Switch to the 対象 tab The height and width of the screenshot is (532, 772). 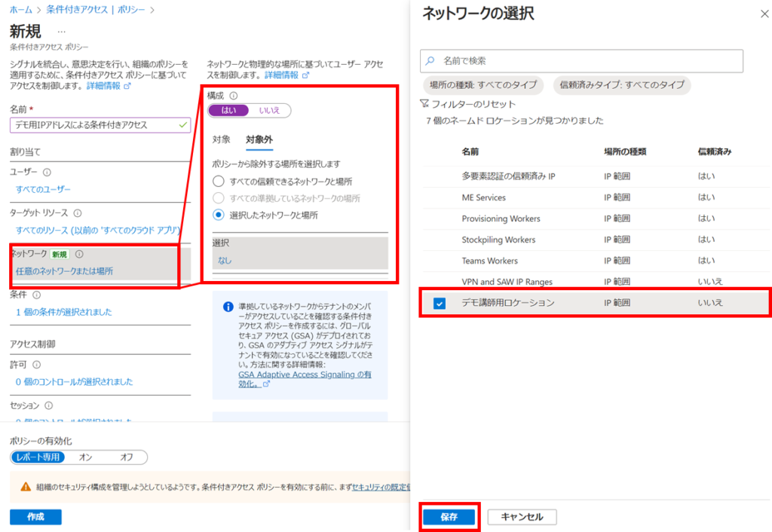(221, 139)
